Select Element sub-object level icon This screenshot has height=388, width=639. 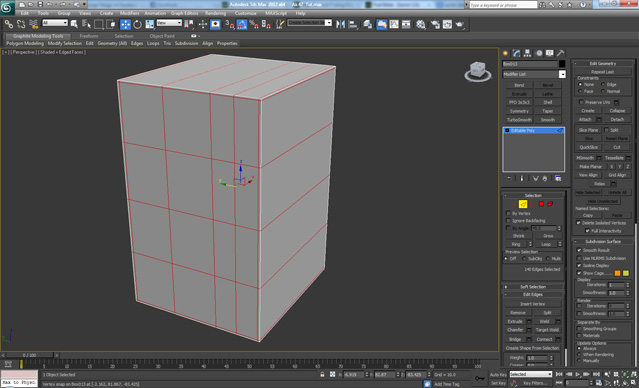point(550,204)
